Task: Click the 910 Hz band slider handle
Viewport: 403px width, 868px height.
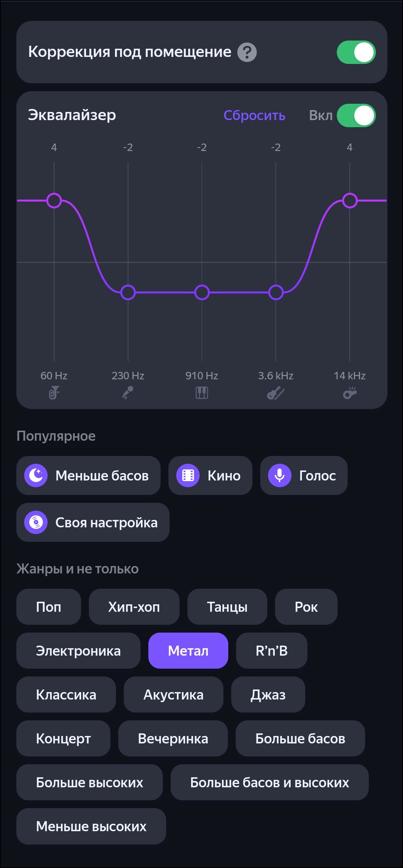Action: (202, 292)
